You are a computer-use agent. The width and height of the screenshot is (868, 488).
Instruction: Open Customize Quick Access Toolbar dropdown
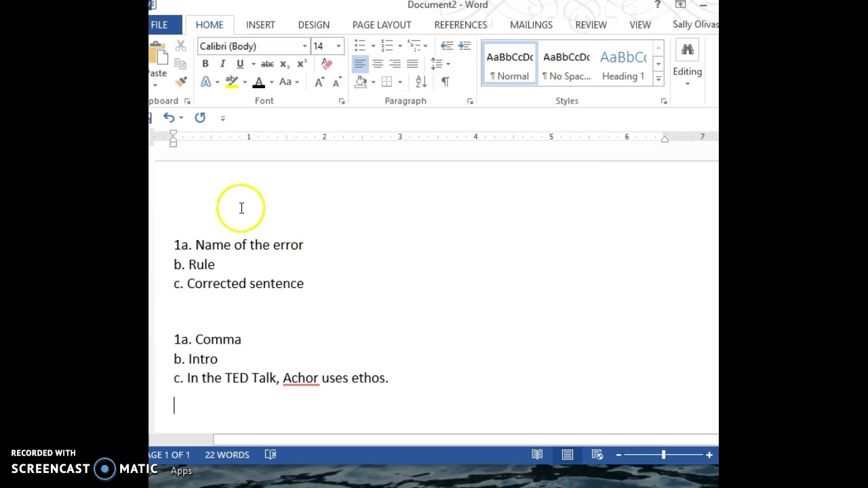pos(222,118)
